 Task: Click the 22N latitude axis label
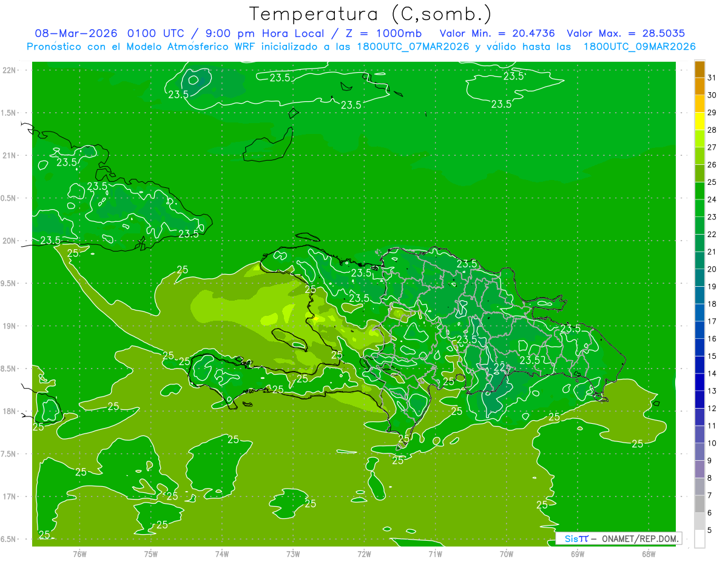click(10, 70)
